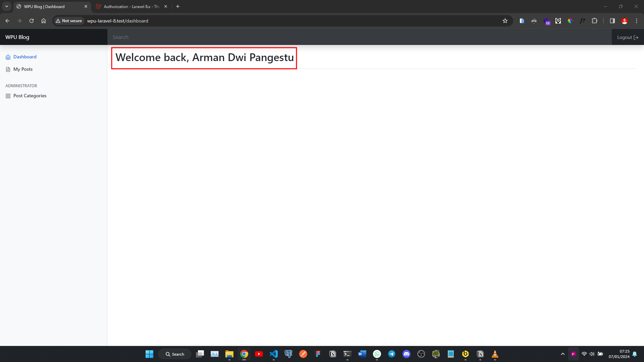The width and height of the screenshot is (644, 362).
Task: Reload the dashboard page
Action: [x=32, y=21]
